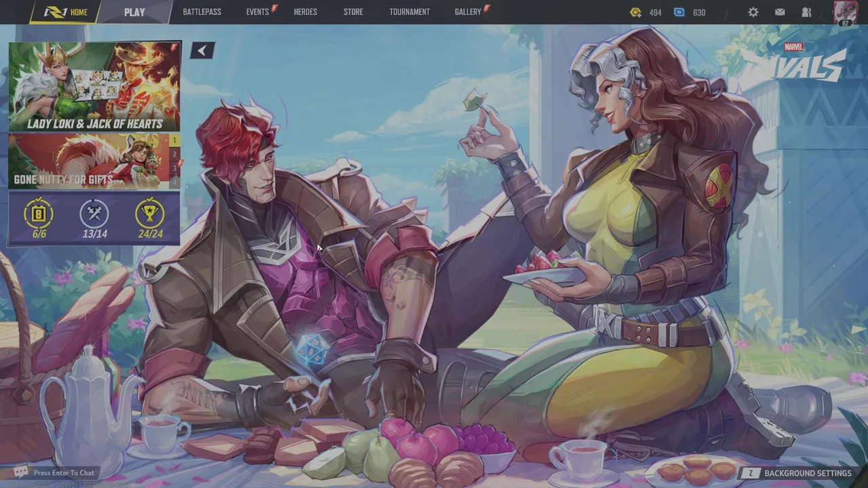Click the blue Units currency icon
Image resolution: width=868 pixels, height=488 pixels.
tap(679, 12)
